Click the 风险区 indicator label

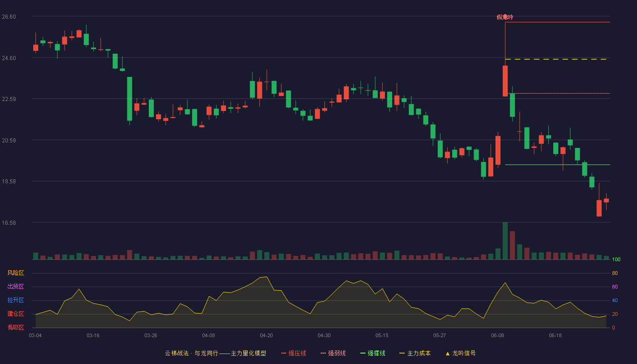(x=15, y=273)
